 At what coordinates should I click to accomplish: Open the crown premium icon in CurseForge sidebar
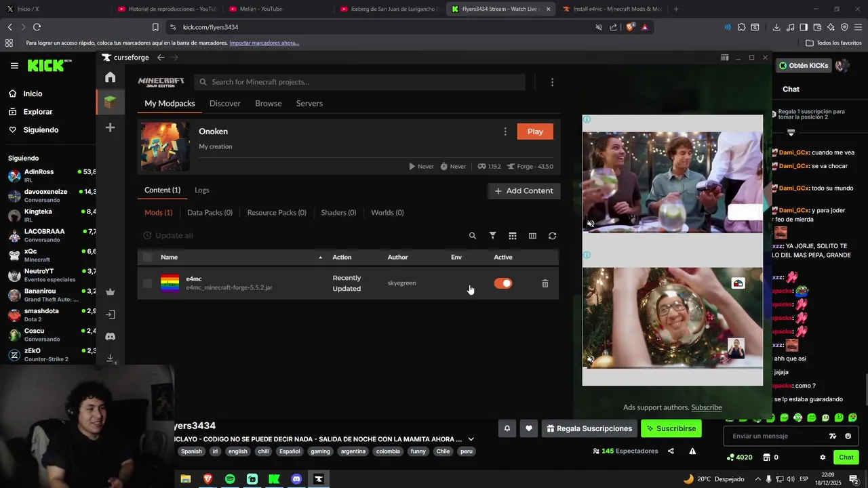[110, 292]
